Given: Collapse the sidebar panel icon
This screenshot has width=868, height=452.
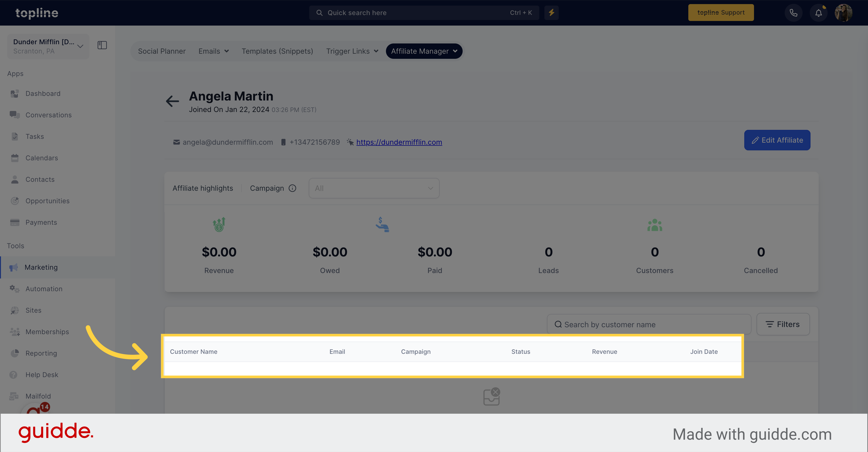Looking at the screenshot, I should [x=102, y=45].
